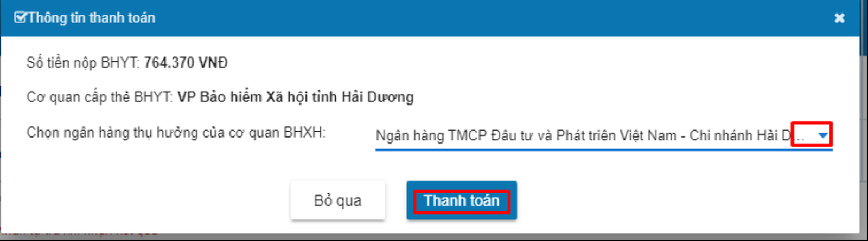This screenshot has width=868, height=241.
Task: Click the Số tiền nộp BHYT label
Action: click(x=83, y=63)
